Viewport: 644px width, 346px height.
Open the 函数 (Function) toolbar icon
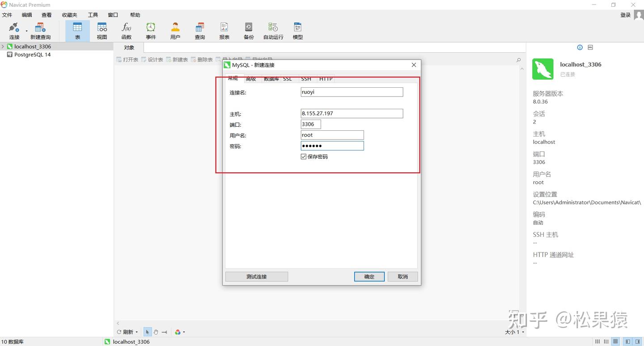(x=127, y=31)
